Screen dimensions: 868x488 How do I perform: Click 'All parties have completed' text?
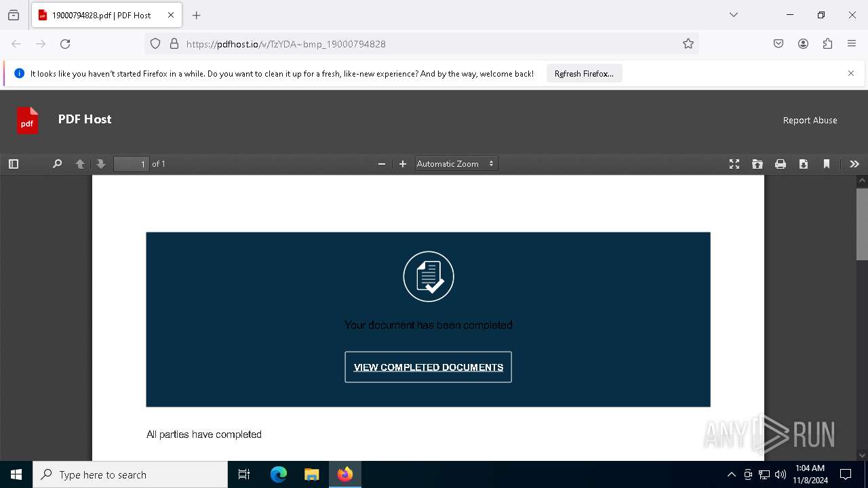(204, 434)
